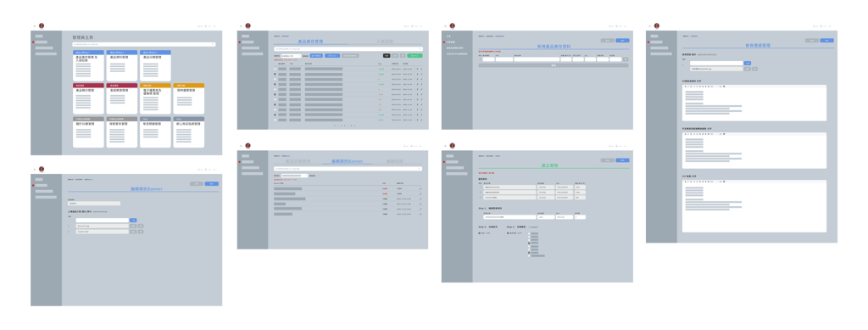
Task: Open the 探索更多管理 card on admin home
Action: [122, 132]
